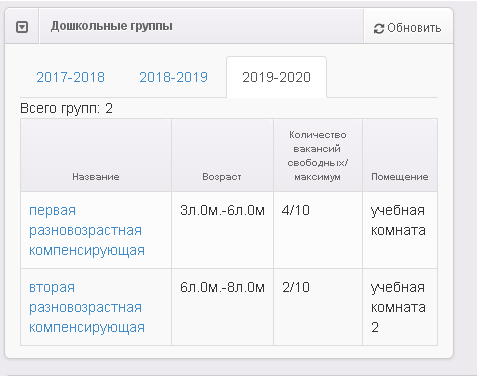Open вторая разновозрастная компенсирующая group link
Screen dimensions: 477x378
pos(87,307)
